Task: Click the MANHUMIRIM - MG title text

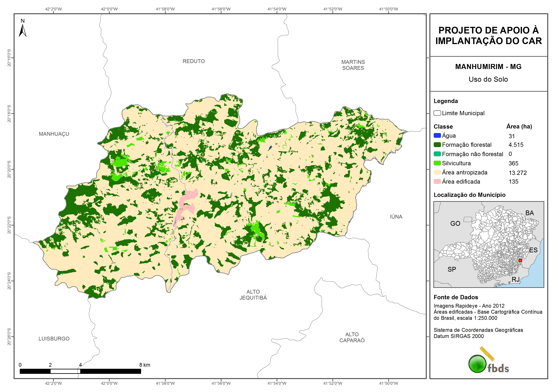Action: [488, 66]
